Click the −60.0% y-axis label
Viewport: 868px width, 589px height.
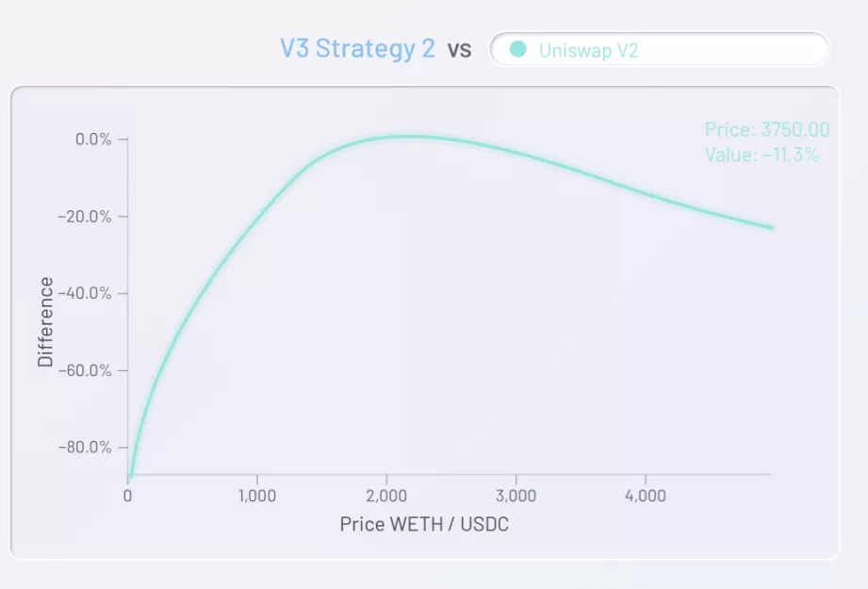coord(87,370)
